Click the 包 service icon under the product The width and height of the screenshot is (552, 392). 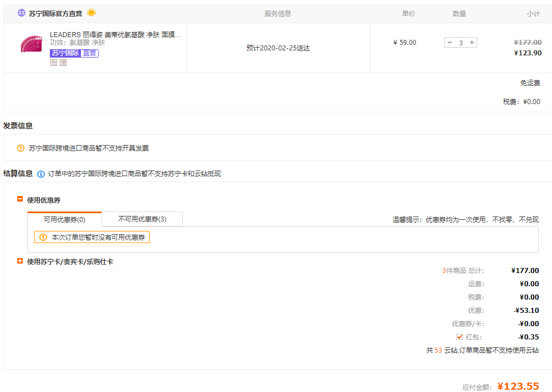(x=54, y=63)
